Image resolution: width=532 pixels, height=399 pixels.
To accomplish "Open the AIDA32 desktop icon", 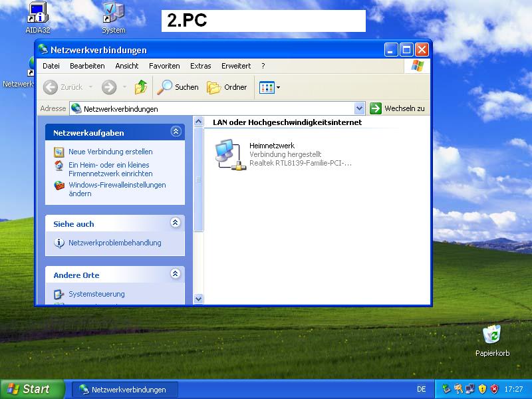I will coord(38,18).
